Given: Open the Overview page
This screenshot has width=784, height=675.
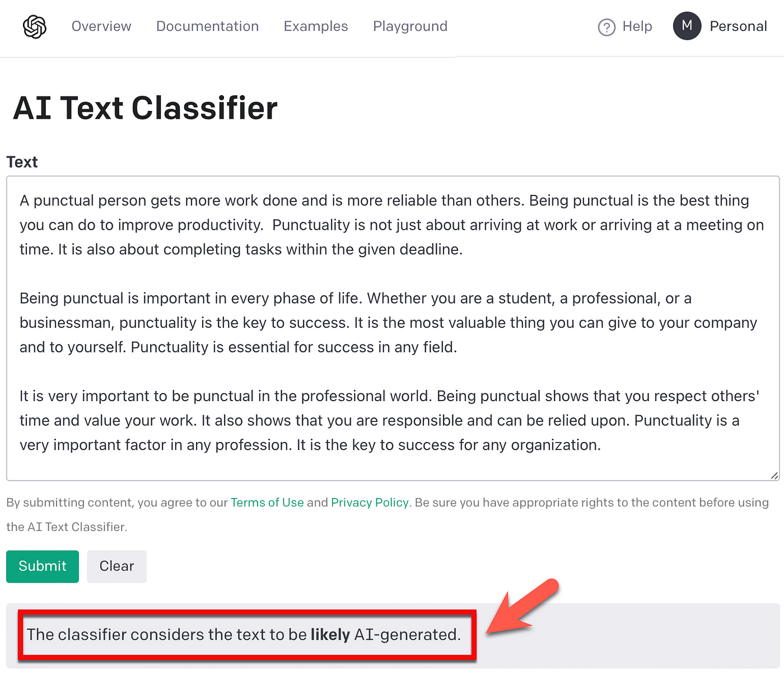Looking at the screenshot, I should (x=101, y=26).
